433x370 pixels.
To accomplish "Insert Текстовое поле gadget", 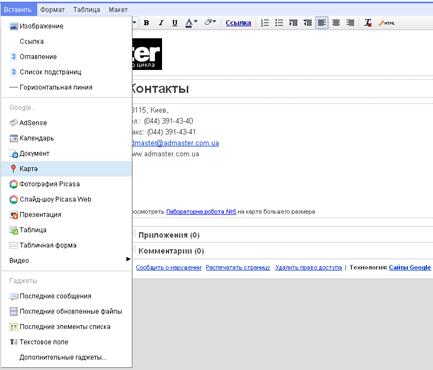I will click(66, 342).
